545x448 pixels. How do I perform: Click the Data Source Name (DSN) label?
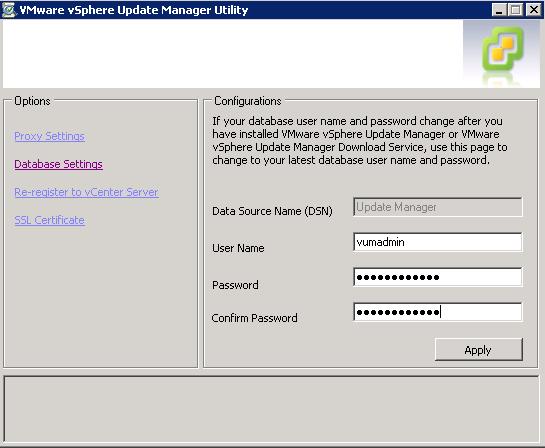(x=272, y=211)
